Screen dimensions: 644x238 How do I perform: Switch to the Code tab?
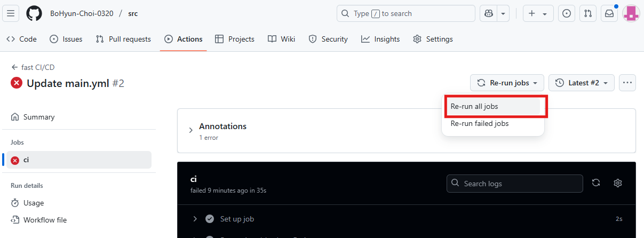click(21, 39)
